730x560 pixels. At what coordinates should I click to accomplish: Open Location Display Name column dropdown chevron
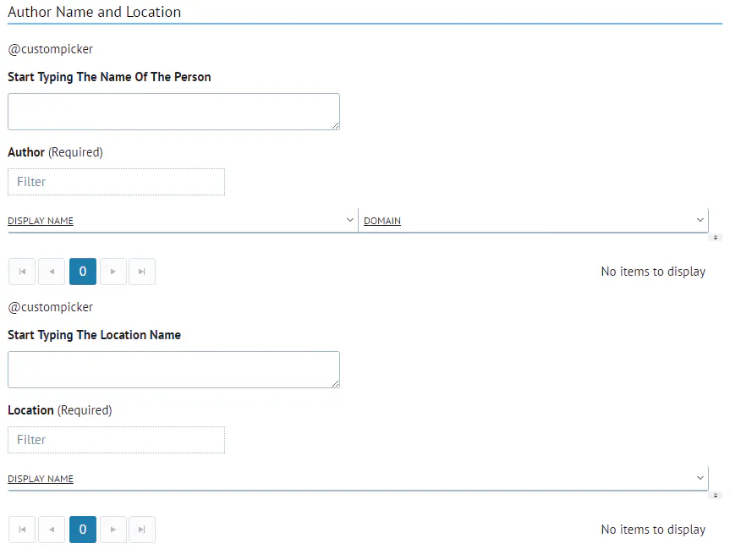click(700, 478)
